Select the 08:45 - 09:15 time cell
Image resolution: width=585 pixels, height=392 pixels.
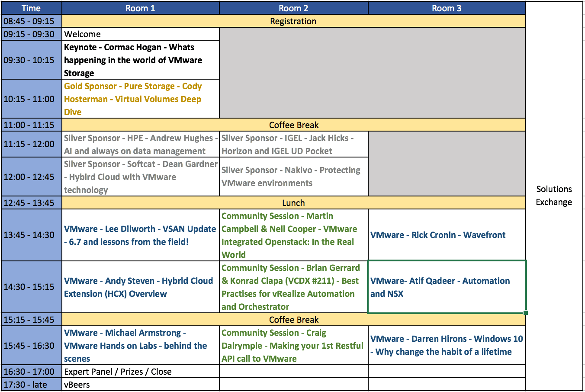coord(32,21)
